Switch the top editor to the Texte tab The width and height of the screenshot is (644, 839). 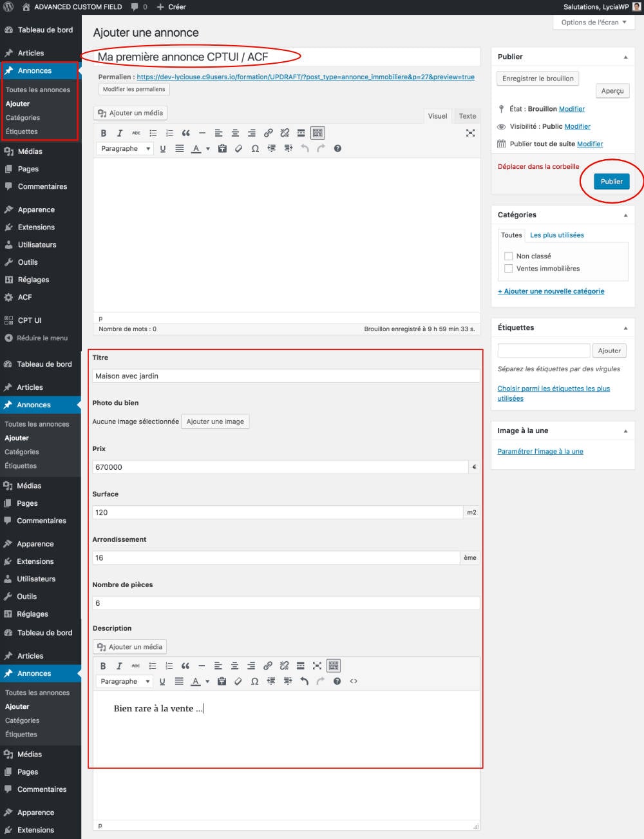(x=468, y=116)
